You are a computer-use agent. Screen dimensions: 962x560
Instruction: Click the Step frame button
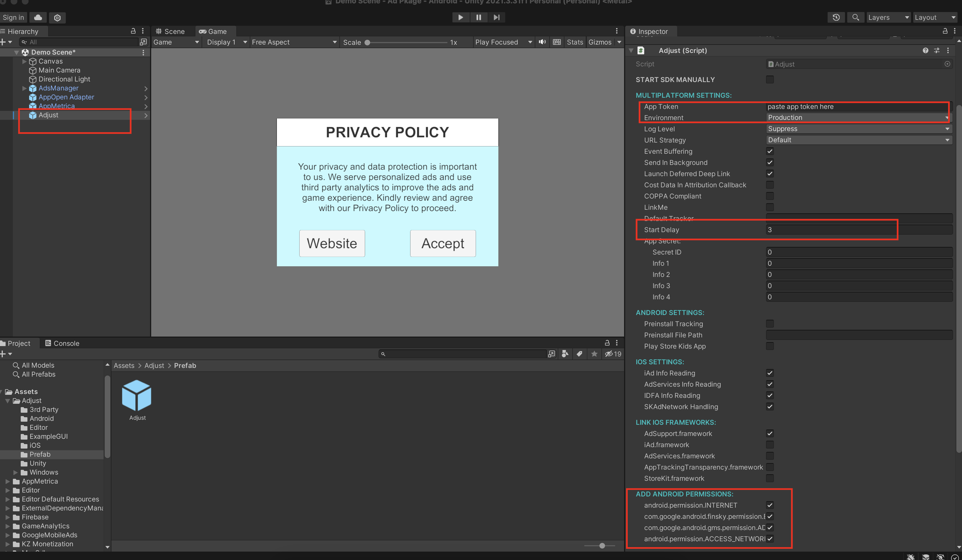496,17
